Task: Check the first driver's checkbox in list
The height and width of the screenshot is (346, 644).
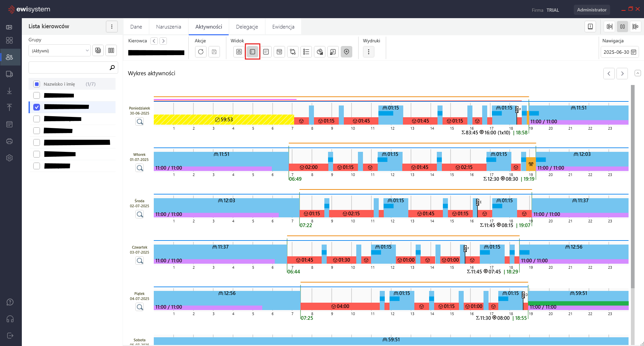Action: [37, 95]
